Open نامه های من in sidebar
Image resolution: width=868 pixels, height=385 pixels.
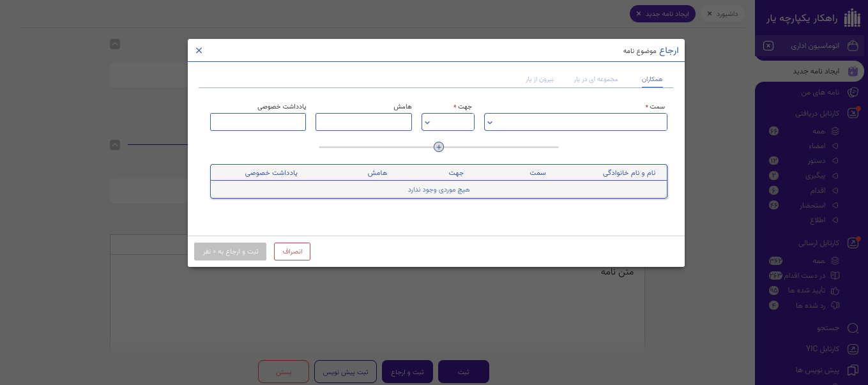point(820,93)
